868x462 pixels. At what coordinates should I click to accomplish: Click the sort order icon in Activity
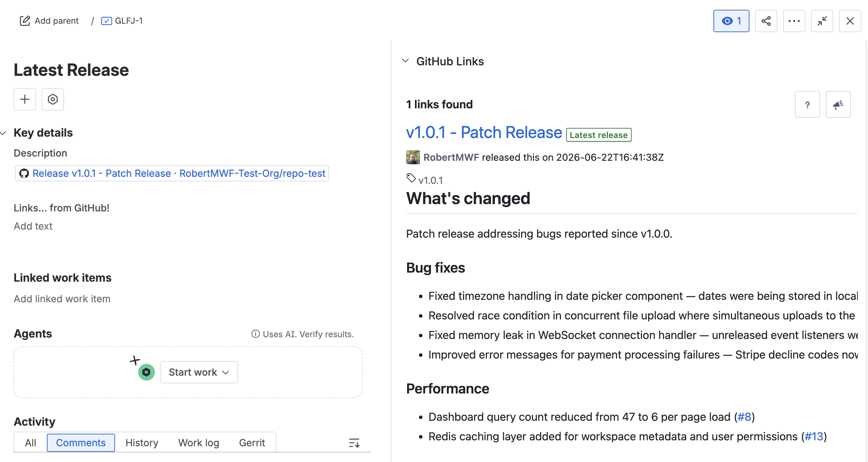click(354, 443)
